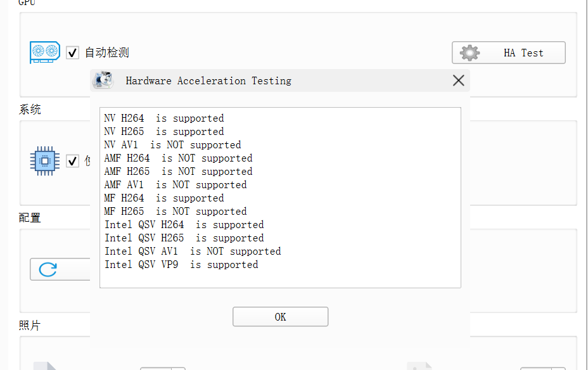
Task: Click the CPU chip icon
Action: [x=44, y=161]
